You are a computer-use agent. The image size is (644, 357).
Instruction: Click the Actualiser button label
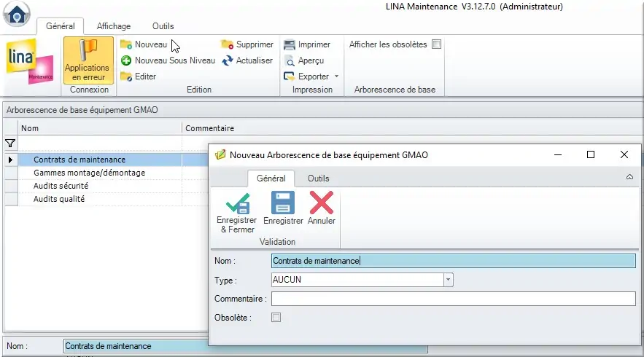[x=255, y=60]
